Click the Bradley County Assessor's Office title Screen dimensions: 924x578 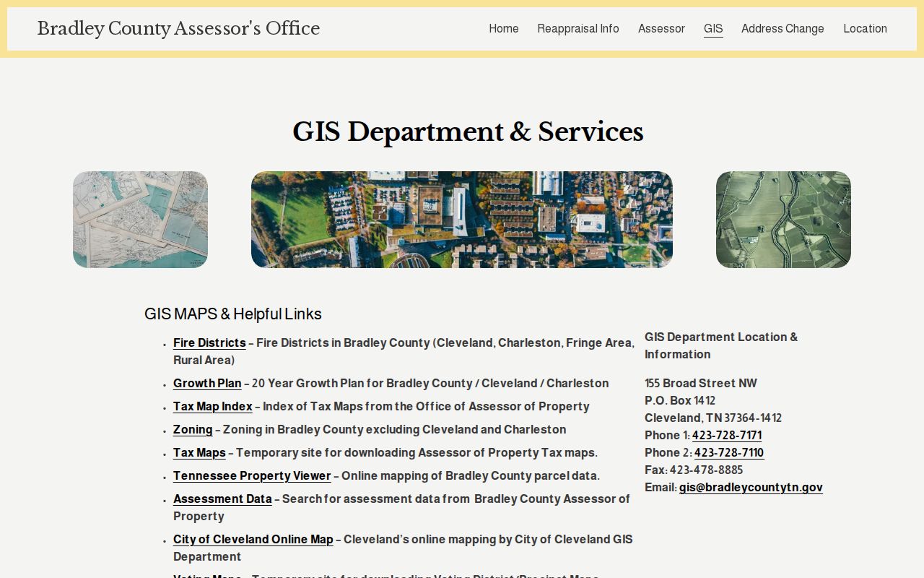178,29
